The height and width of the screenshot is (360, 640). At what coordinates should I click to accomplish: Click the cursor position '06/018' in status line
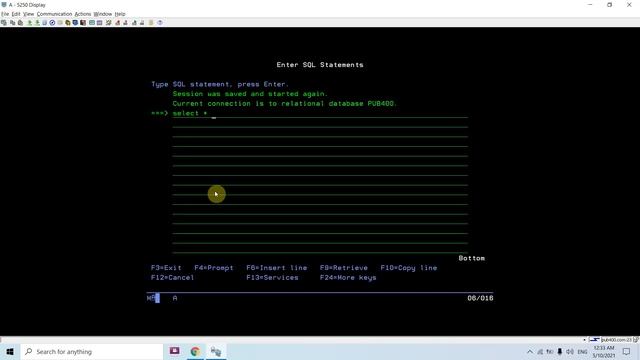tap(480, 298)
